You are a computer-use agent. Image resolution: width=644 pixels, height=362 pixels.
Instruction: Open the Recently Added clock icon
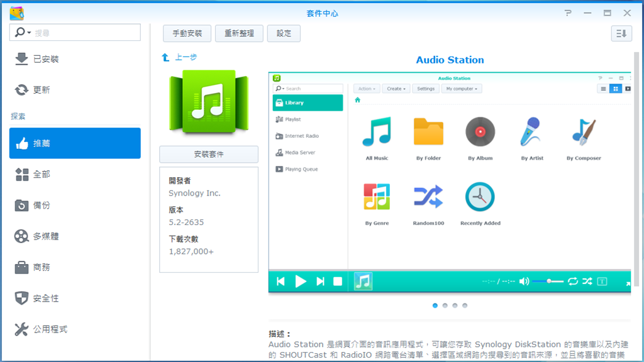point(480,197)
